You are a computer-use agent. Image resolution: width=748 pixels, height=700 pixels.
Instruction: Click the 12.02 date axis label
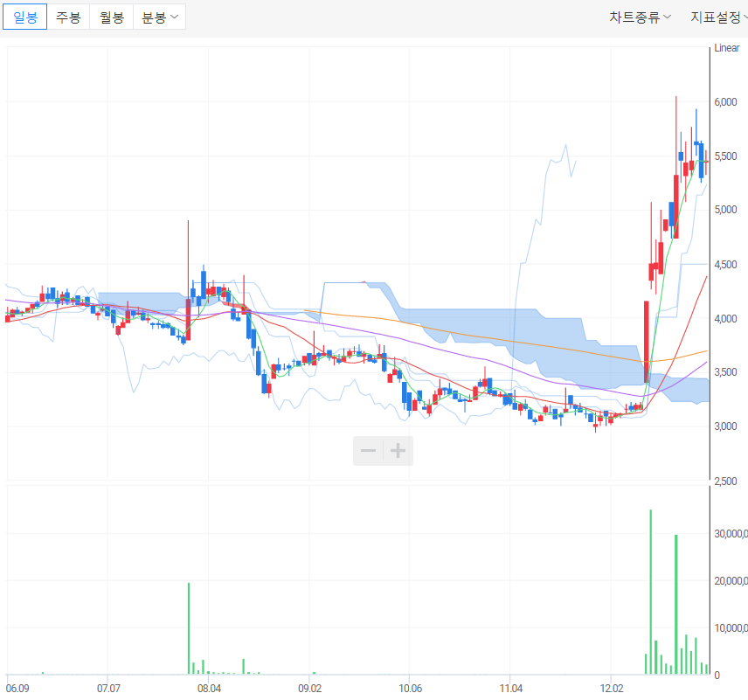point(612,688)
